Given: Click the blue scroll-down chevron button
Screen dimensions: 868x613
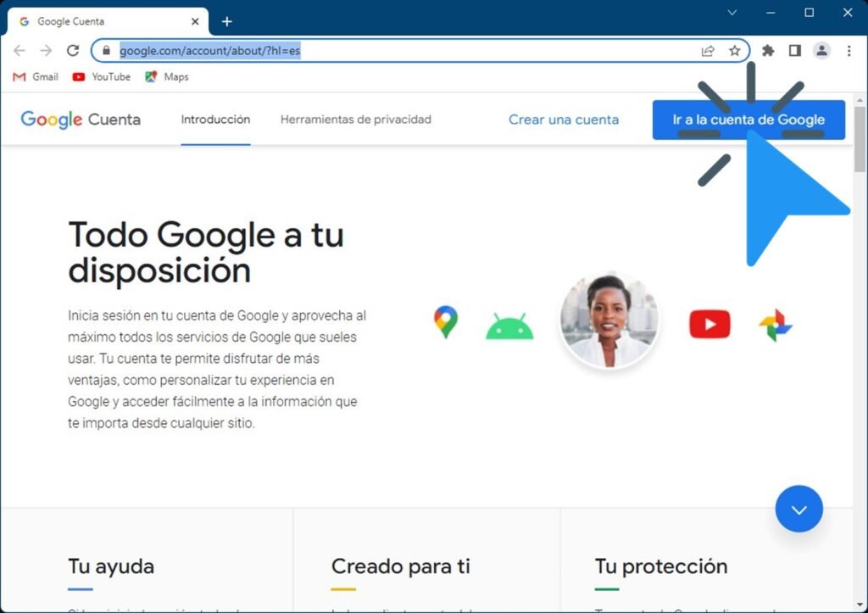Looking at the screenshot, I should tap(798, 509).
